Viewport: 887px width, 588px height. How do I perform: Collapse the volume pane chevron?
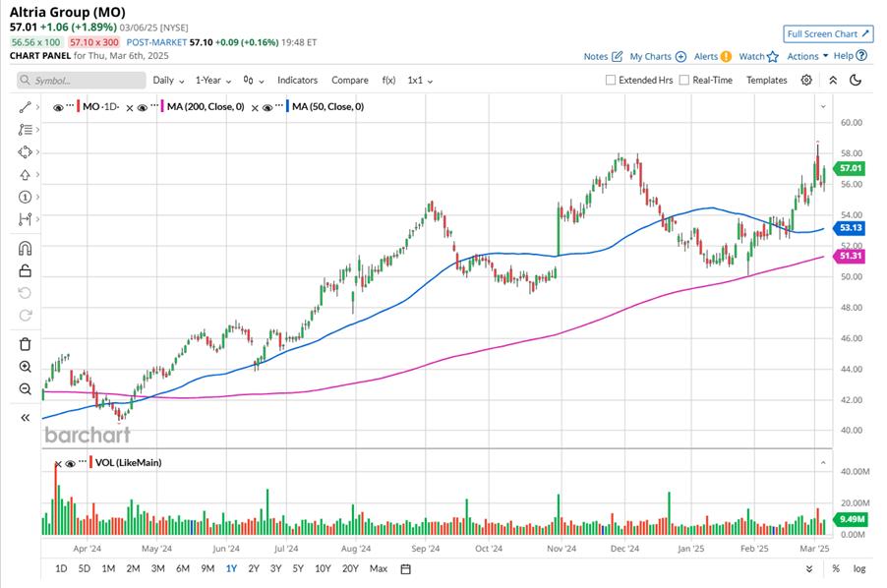823,462
